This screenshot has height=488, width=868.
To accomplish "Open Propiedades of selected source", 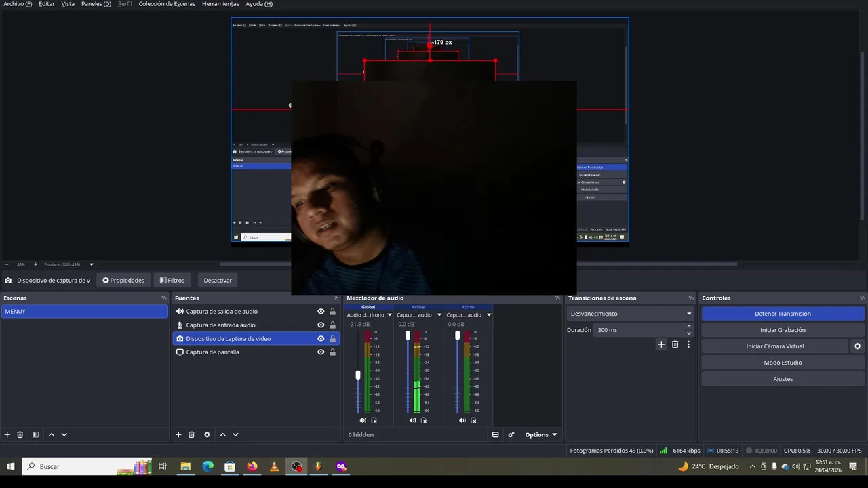I will coord(123,280).
